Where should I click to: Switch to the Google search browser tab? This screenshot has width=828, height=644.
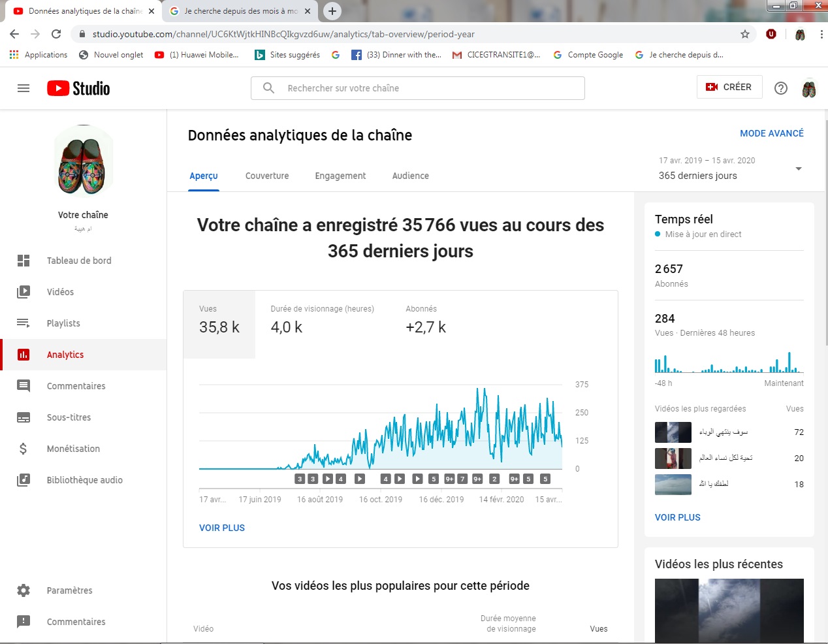238,11
